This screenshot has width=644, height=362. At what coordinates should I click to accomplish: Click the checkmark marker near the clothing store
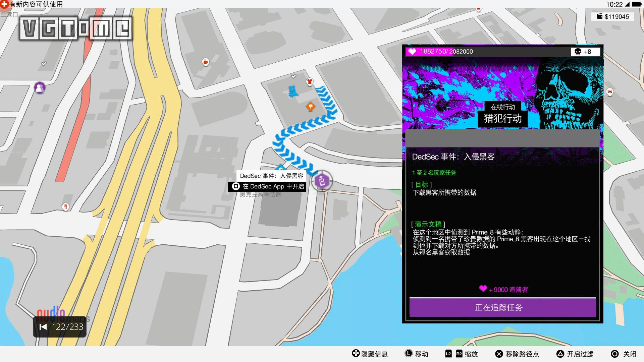[x=293, y=76]
